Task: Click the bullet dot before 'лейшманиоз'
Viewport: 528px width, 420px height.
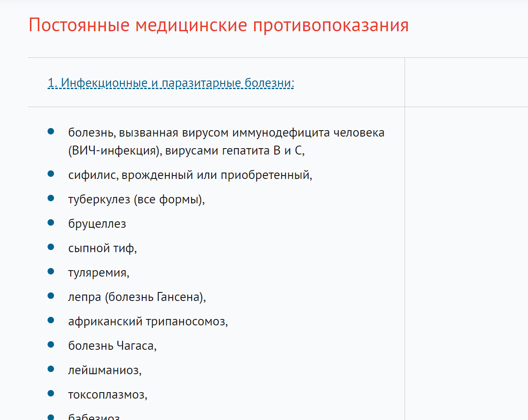Action: [x=51, y=369]
